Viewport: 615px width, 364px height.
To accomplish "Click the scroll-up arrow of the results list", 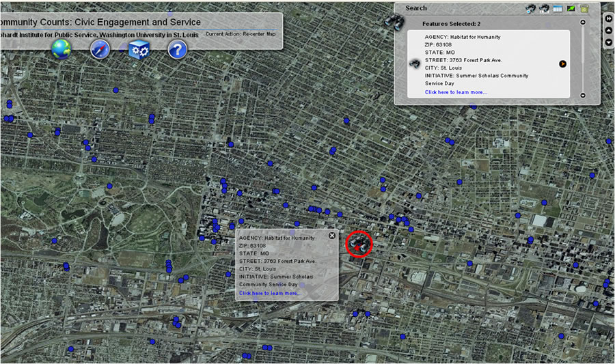I will (583, 23).
